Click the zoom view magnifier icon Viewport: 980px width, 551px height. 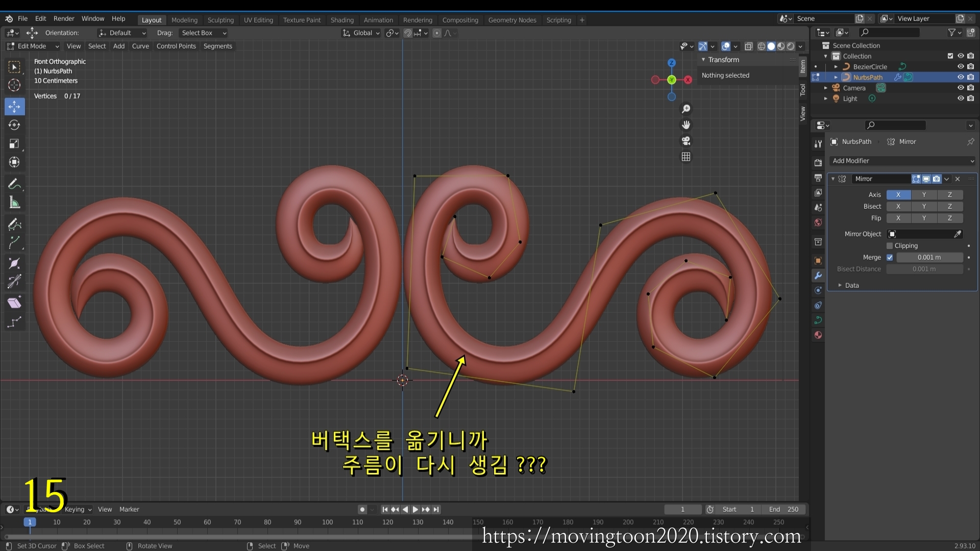click(x=686, y=109)
